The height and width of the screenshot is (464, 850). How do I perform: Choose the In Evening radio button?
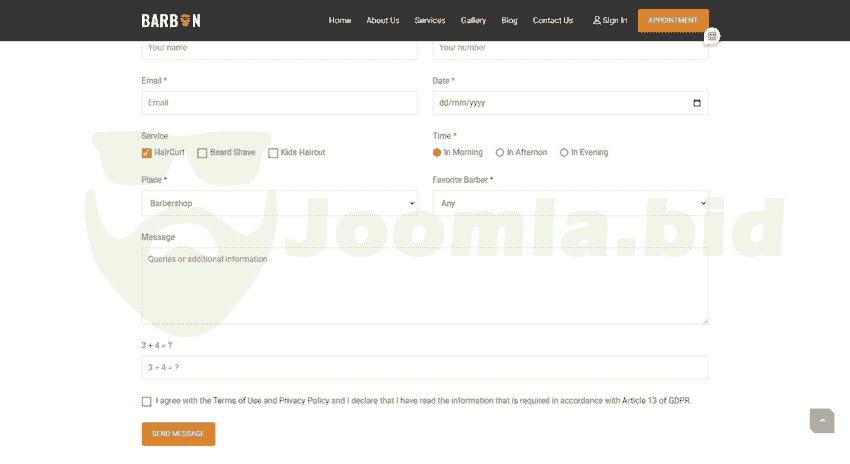[x=564, y=153]
